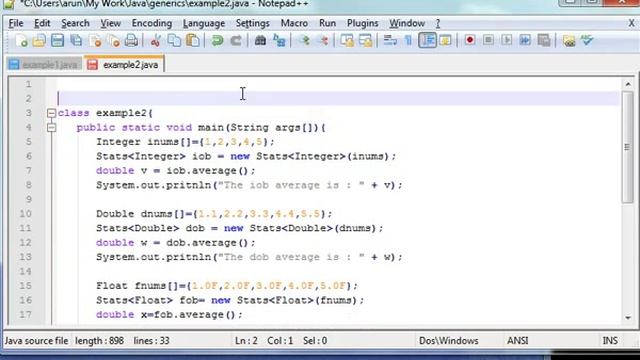This screenshot has height=360, width=640.
Task: Click the Playback macro icon
Action: (507, 40)
